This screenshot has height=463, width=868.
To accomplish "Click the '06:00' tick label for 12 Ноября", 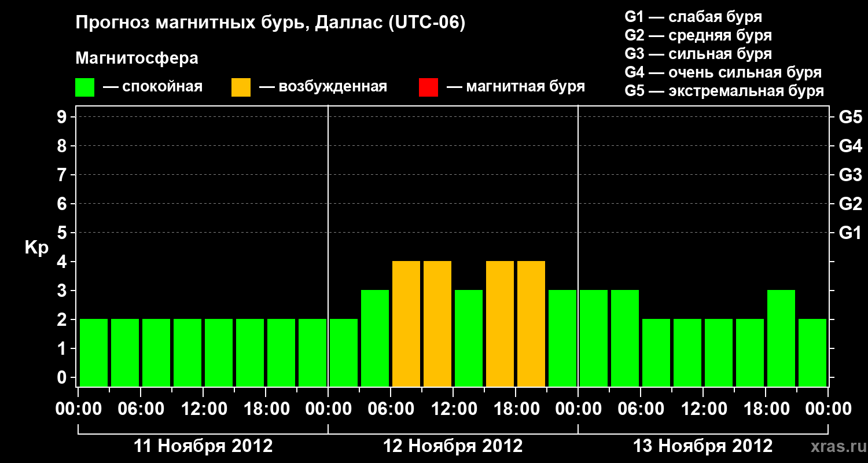I will coord(391,409).
